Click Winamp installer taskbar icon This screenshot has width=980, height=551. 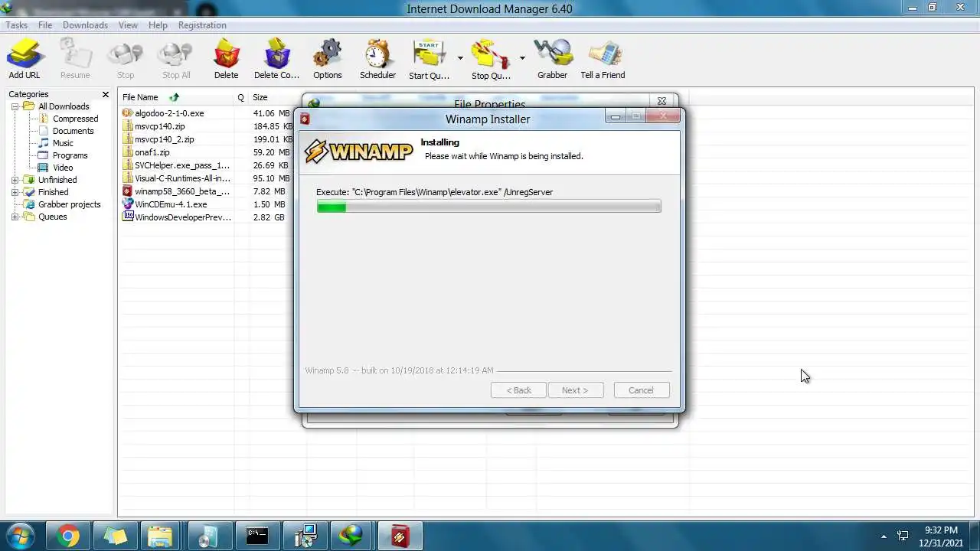(x=400, y=536)
